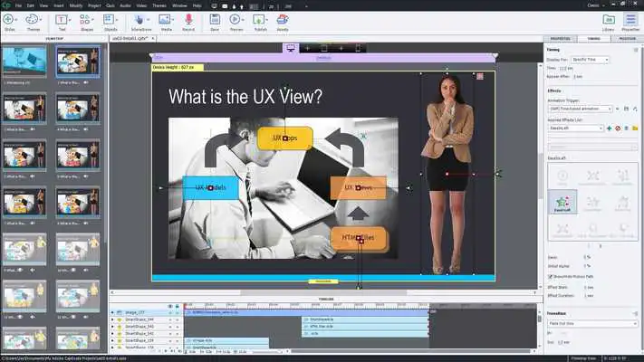Open the Quiz menu

[x=110, y=4]
